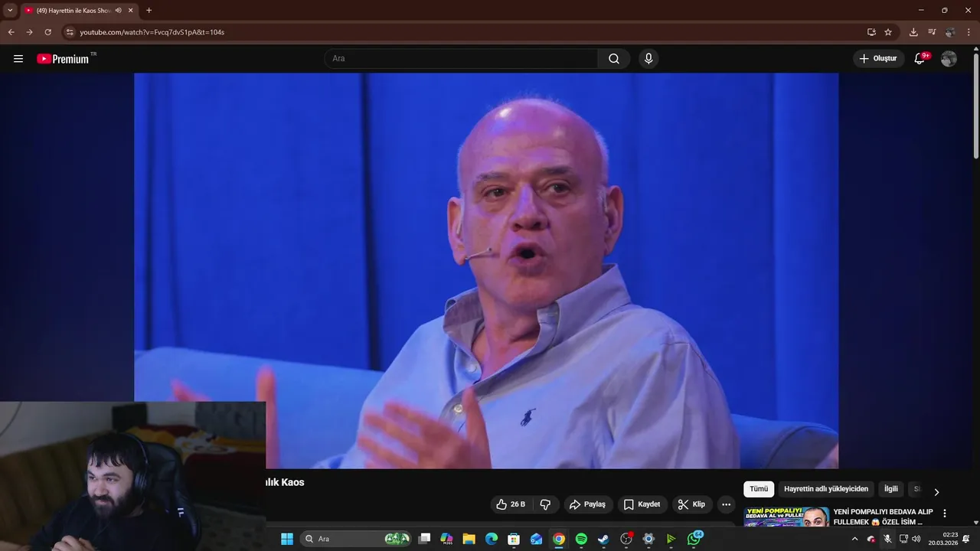This screenshot has width=980, height=551.
Task: Install app icon in address bar
Action: (x=871, y=32)
